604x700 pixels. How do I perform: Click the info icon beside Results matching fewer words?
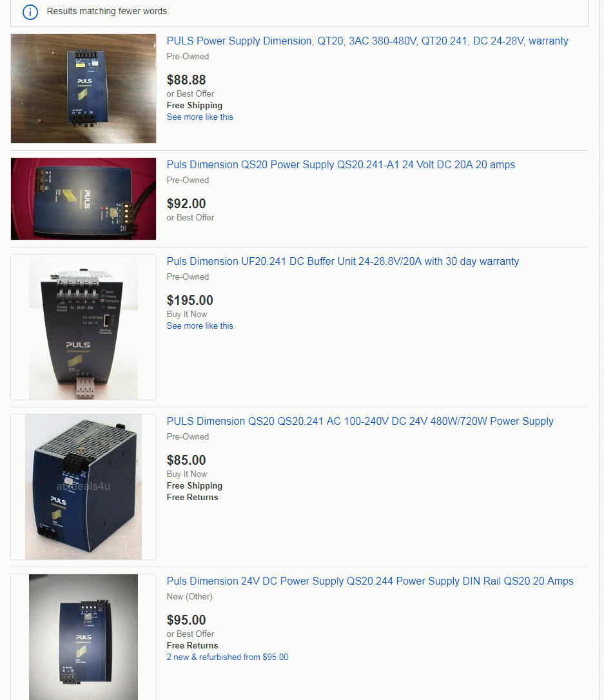pos(30,12)
